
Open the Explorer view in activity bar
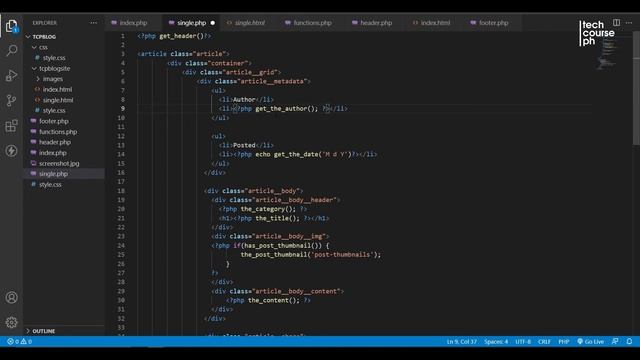[11, 26]
